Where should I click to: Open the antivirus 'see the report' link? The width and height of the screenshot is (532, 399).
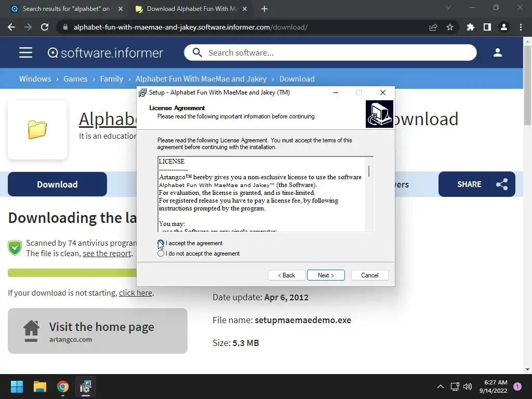pos(107,254)
